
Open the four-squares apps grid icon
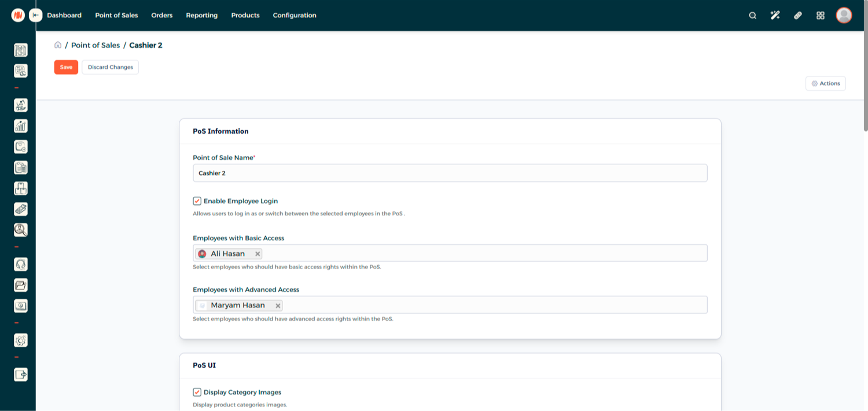(x=820, y=16)
